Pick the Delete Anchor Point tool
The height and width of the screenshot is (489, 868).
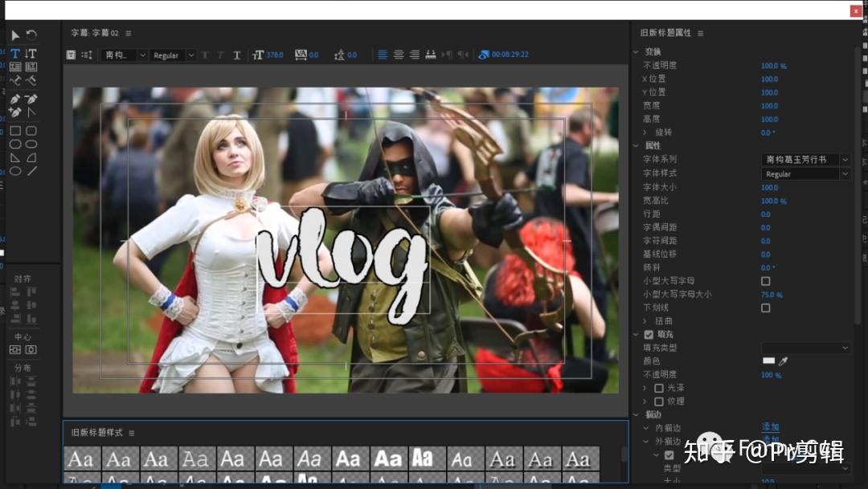click(31, 99)
